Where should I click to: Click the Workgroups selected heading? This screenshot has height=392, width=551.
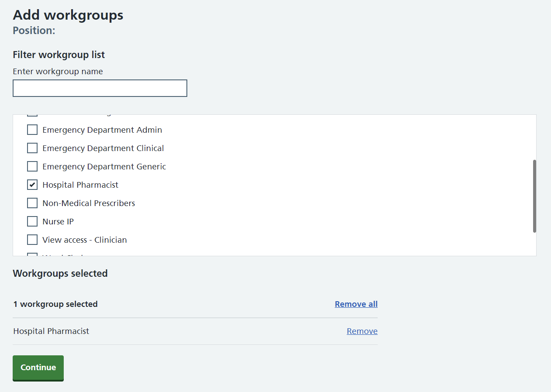click(60, 273)
